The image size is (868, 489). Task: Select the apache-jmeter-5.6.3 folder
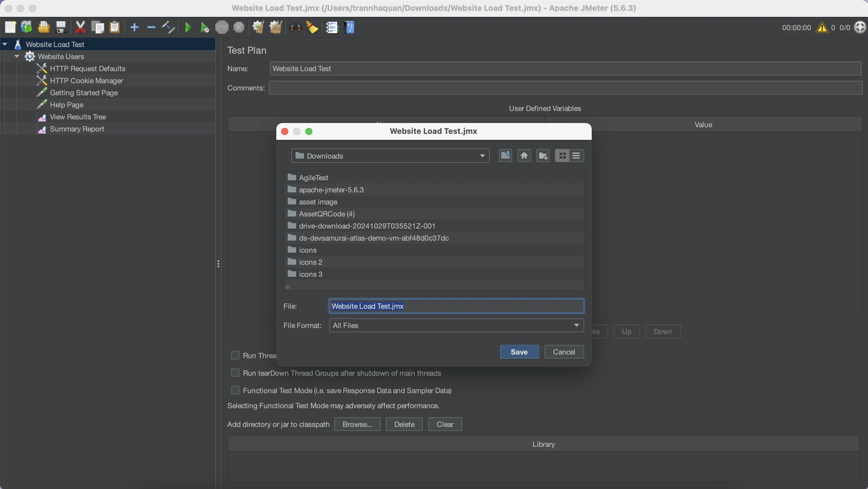(x=331, y=190)
